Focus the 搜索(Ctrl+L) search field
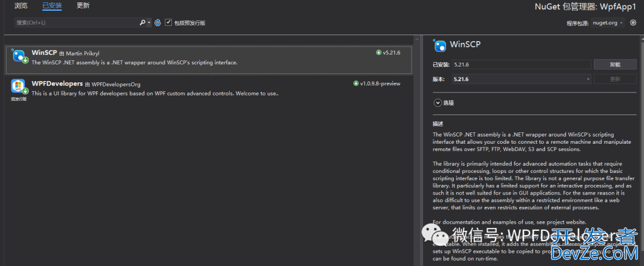Image resolution: width=644 pixels, height=266 pixels. (75, 23)
